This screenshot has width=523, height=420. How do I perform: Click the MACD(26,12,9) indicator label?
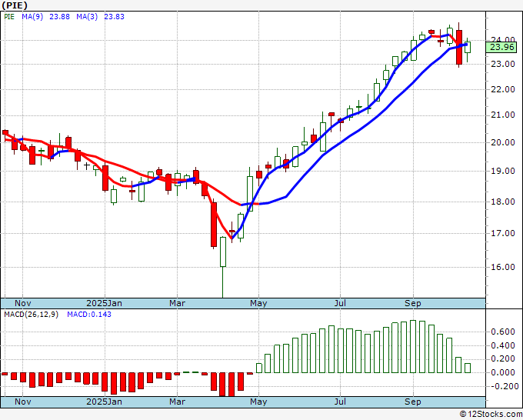coord(31,315)
